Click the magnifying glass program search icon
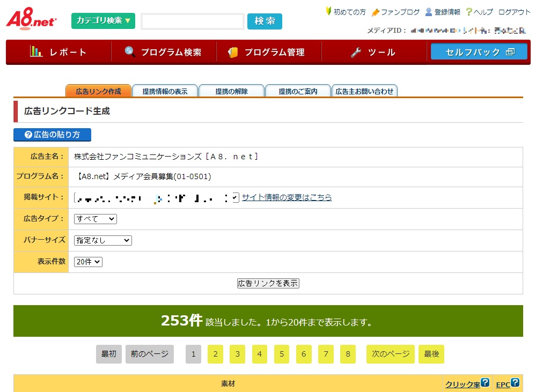543x392 pixels. (130, 51)
